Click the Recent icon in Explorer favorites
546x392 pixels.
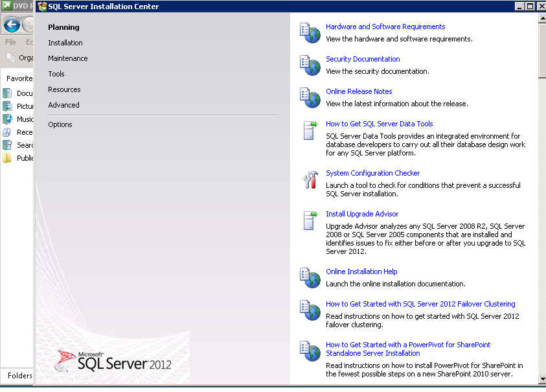click(7, 132)
